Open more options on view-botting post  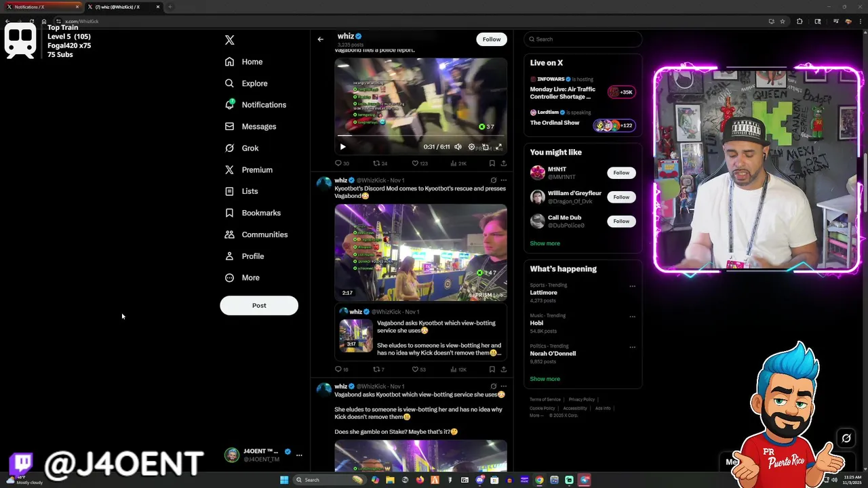pyautogui.click(x=503, y=386)
